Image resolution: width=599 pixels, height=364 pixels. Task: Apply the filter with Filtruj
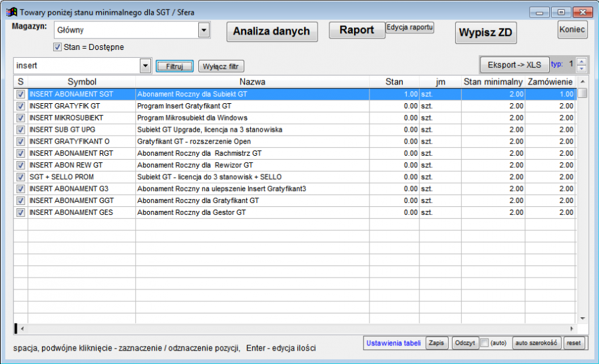coord(174,67)
